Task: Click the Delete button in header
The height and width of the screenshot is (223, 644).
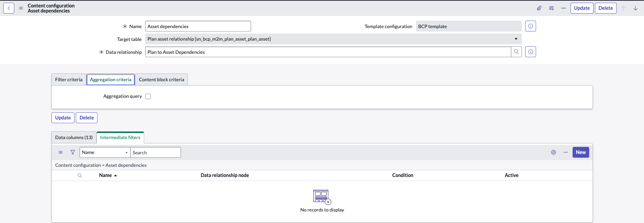Action: point(606,8)
